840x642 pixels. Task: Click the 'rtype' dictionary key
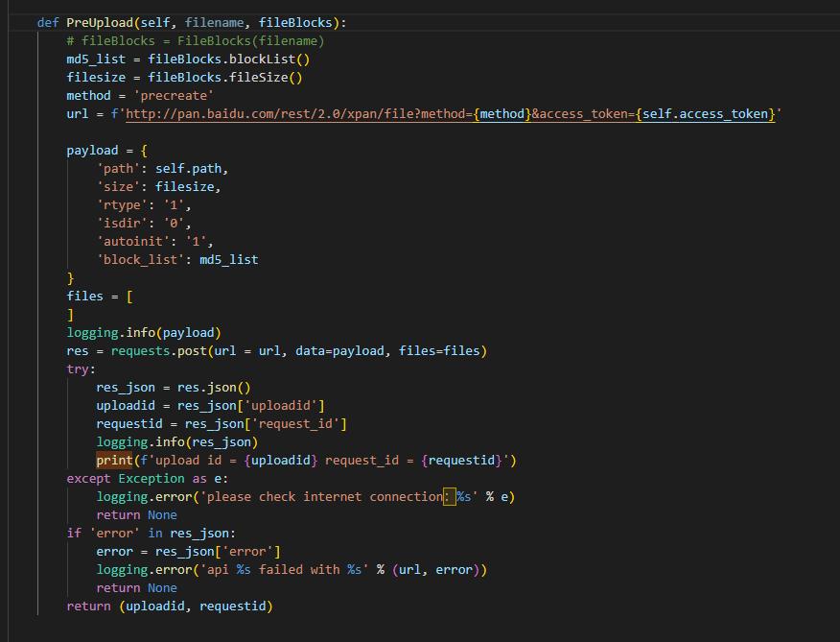(122, 205)
